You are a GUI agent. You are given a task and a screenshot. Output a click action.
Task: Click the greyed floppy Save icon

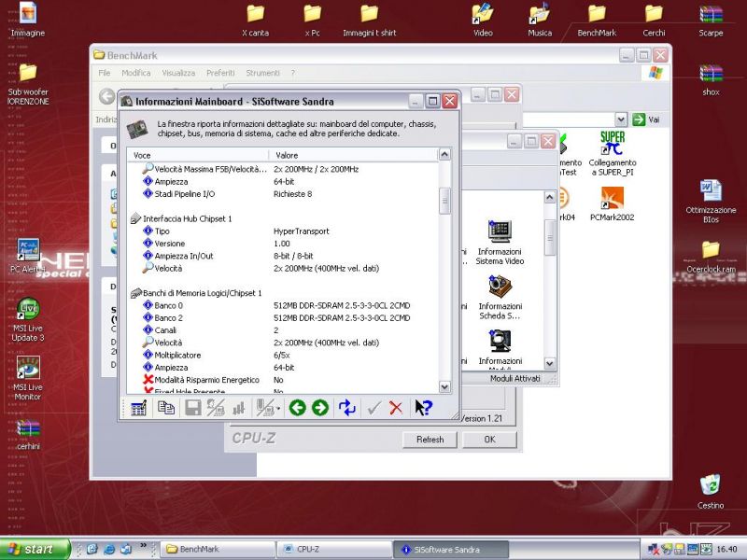193,408
